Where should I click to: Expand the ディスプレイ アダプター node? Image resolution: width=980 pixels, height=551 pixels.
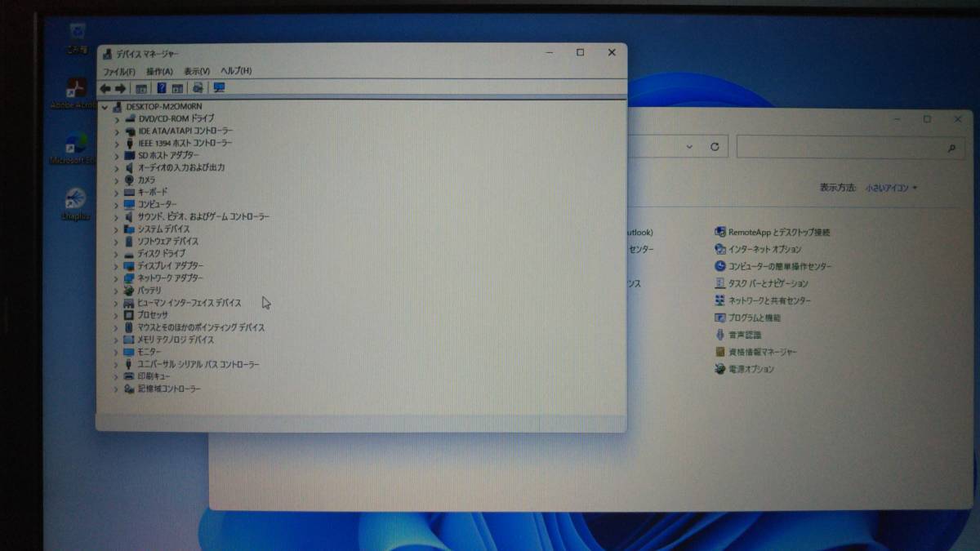point(117,266)
